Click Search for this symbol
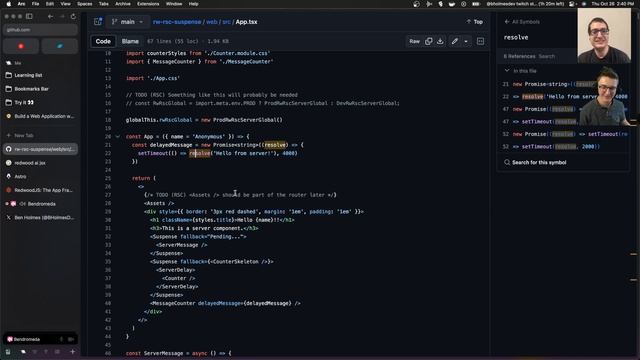Viewport: 640px width, 360px height. click(x=535, y=162)
